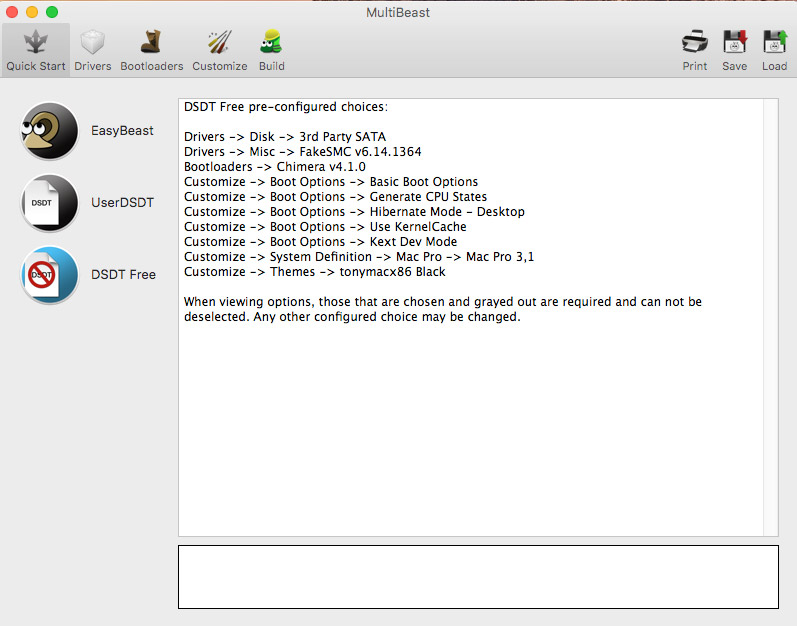Click the green zoom window button
Viewport: 797px width, 626px height.
[x=52, y=12]
